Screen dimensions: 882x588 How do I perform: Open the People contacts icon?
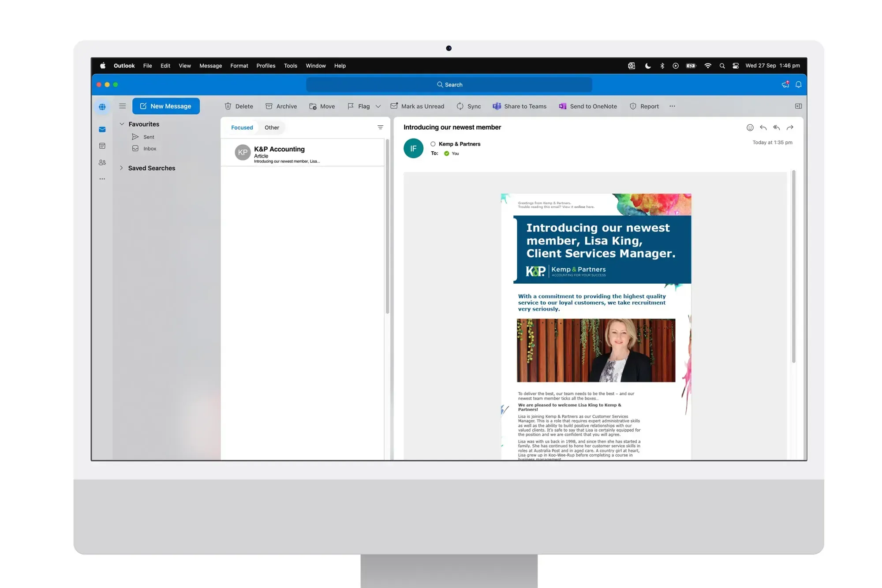[102, 162]
